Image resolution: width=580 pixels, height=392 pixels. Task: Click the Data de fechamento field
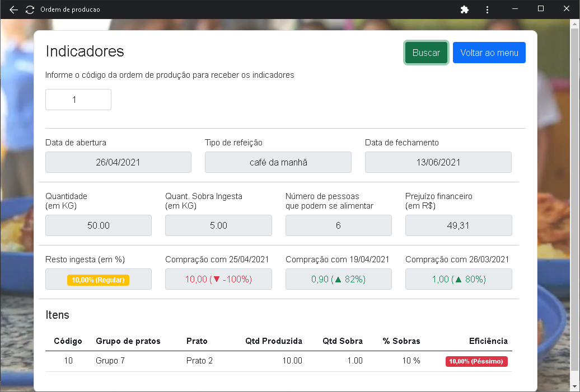[x=438, y=162]
